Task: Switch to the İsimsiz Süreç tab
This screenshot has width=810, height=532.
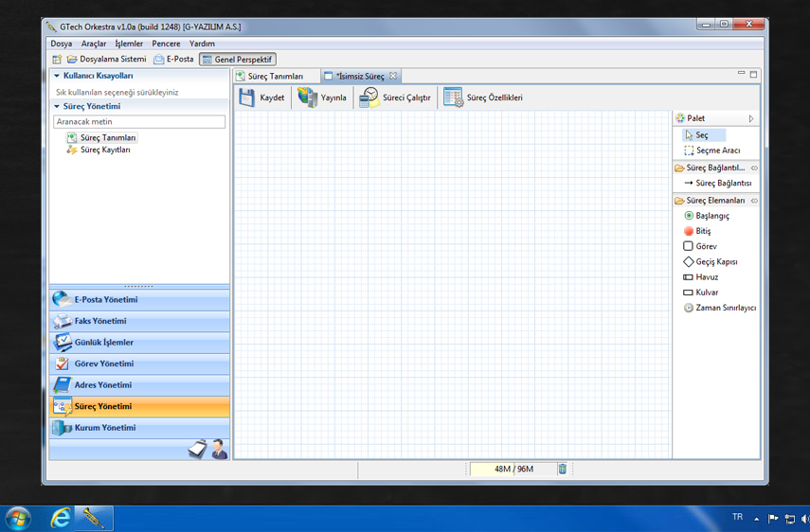Action: point(360,77)
